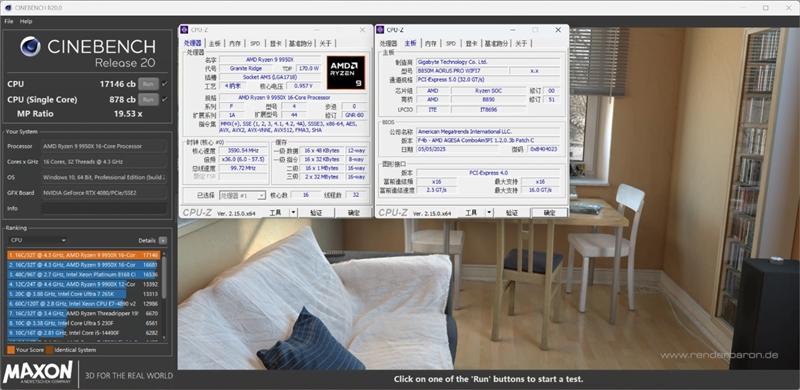Click the Details toggle icon in Ranking
The height and width of the screenshot is (390, 800).
point(162,240)
